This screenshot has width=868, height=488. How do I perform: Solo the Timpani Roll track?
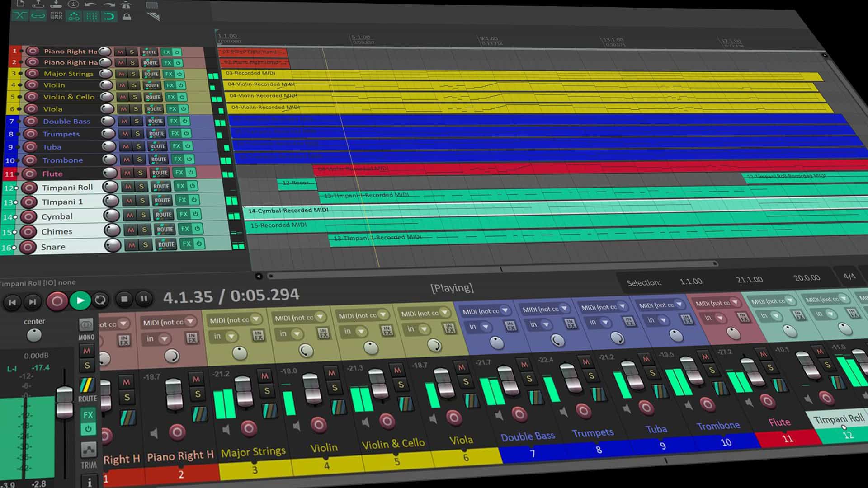click(x=141, y=186)
